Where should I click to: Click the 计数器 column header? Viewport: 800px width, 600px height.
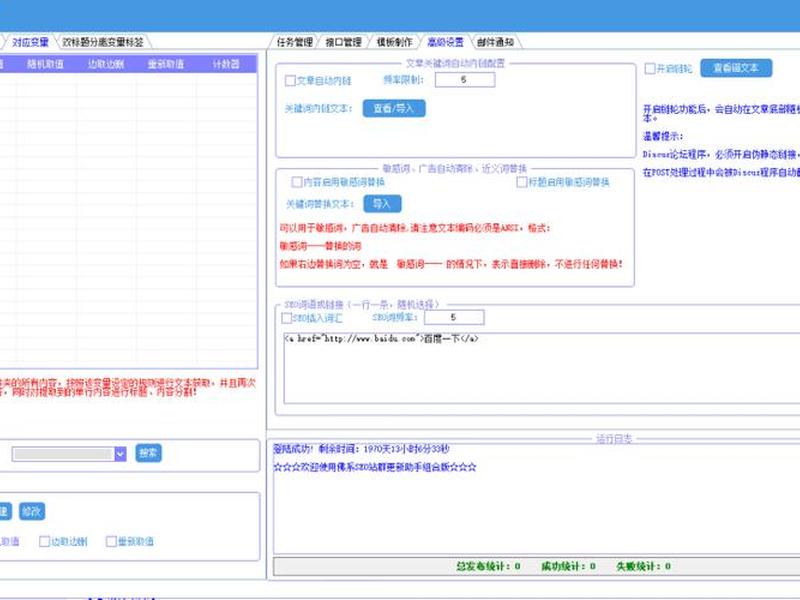click(226, 64)
